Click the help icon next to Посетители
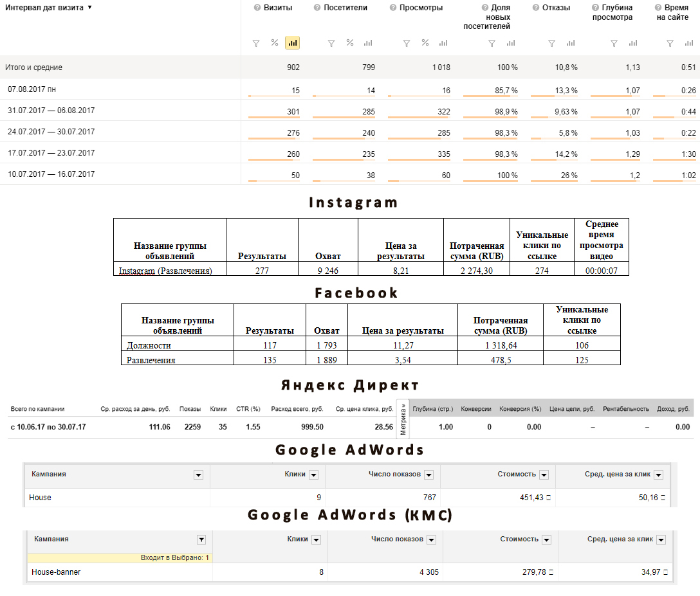Image resolution: width=700 pixels, height=596 pixels. pos(317,8)
